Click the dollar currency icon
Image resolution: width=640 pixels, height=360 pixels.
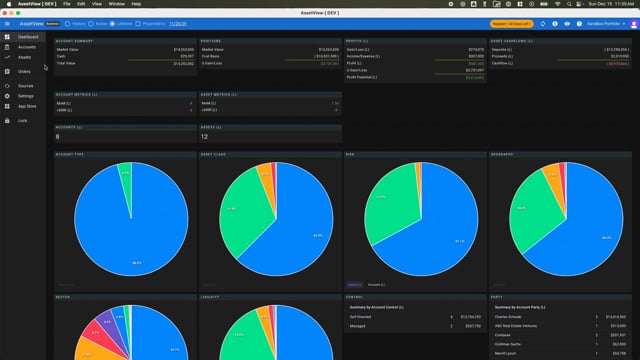555,24
